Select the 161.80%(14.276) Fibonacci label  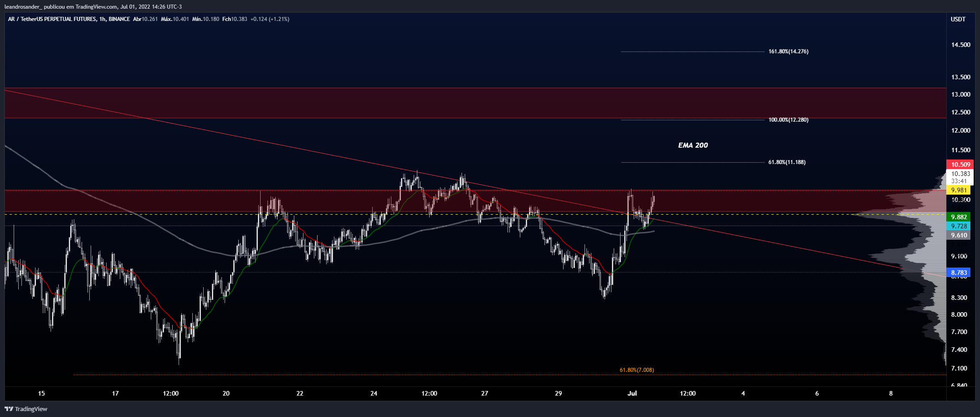click(788, 51)
